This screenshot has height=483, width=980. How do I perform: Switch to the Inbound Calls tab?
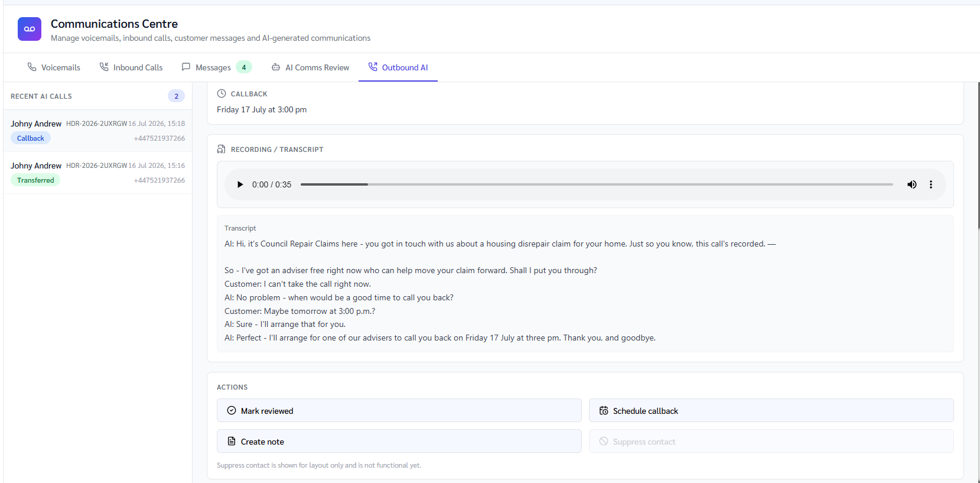coord(131,67)
